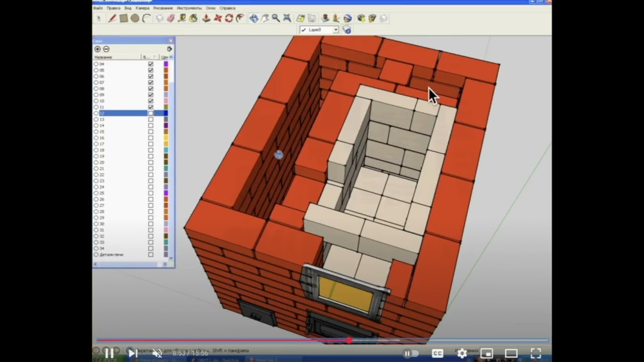644x362 pixels.
Task: Make layer 15 the active layer
Action: click(x=96, y=132)
